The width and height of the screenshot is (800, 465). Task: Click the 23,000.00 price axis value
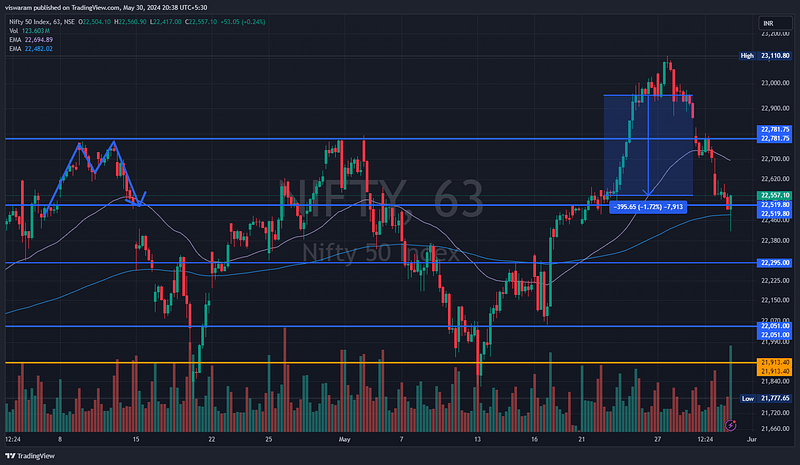coord(775,83)
